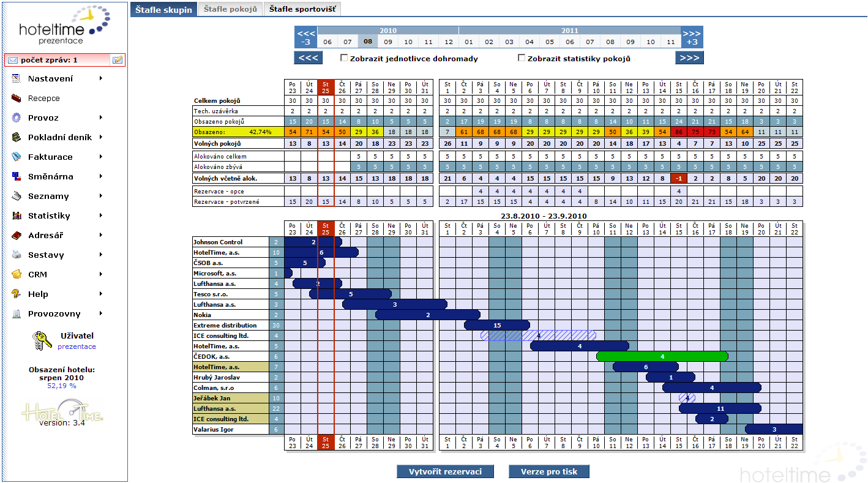This screenshot has height=483, width=868.
Task: Select month 01 of 2011
Action: click(469, 42)
